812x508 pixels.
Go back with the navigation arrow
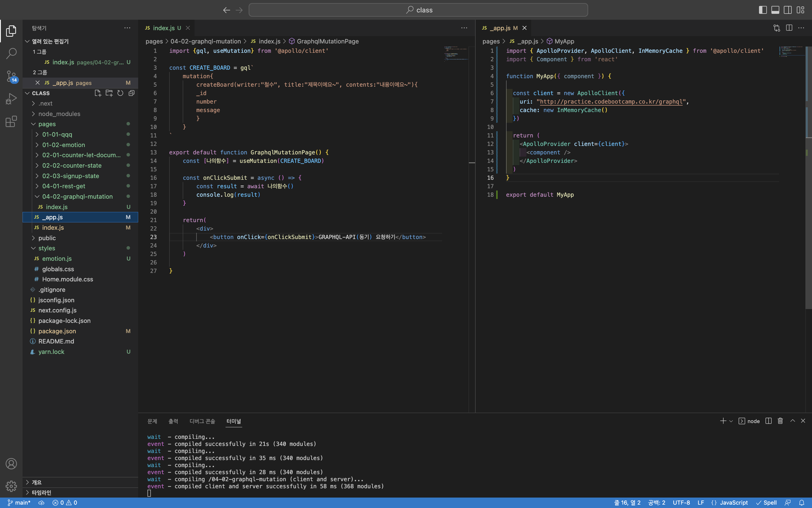(x=226, y=10)
